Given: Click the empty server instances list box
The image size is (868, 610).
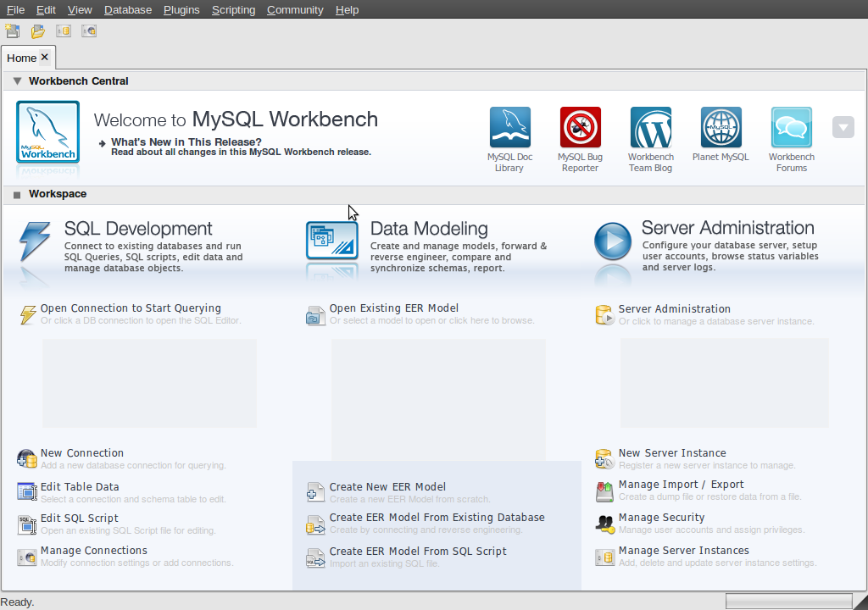Looking at the screenshot, I should [725, 383].
